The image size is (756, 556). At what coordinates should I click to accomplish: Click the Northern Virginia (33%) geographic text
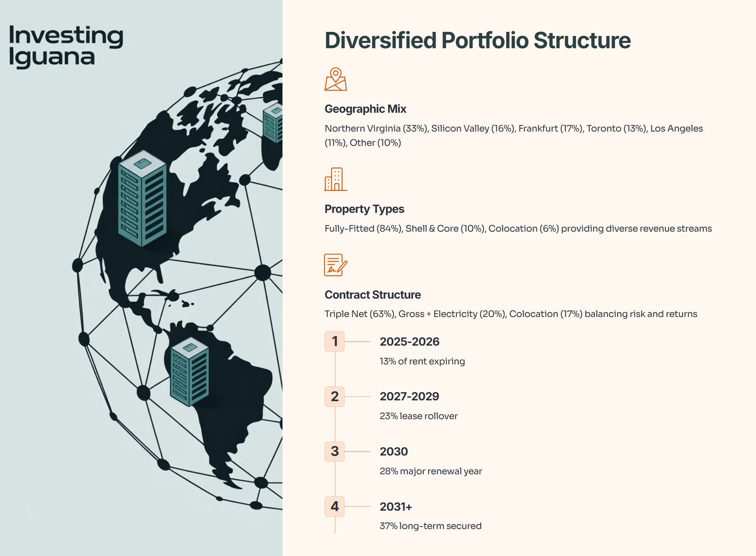[514, 136]
